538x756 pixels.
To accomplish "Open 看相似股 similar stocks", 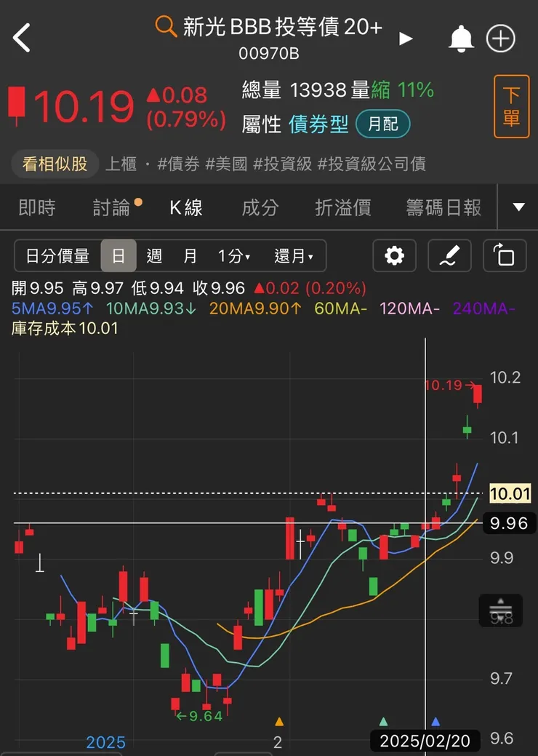I will [55, 164].
